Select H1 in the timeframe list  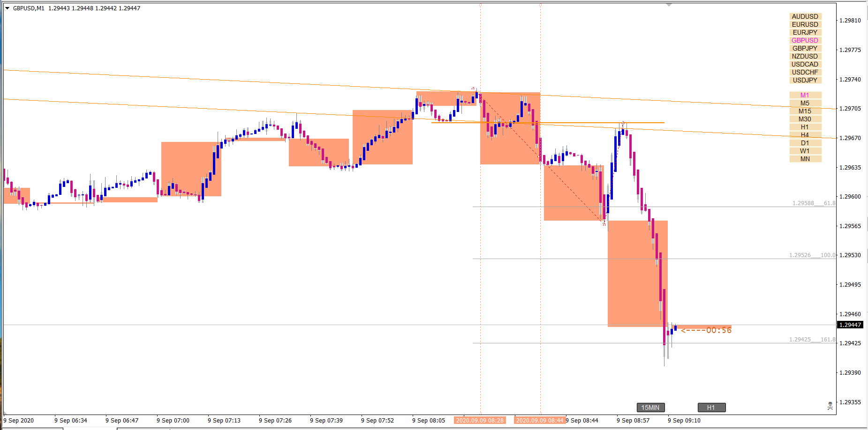coord(805,127)
